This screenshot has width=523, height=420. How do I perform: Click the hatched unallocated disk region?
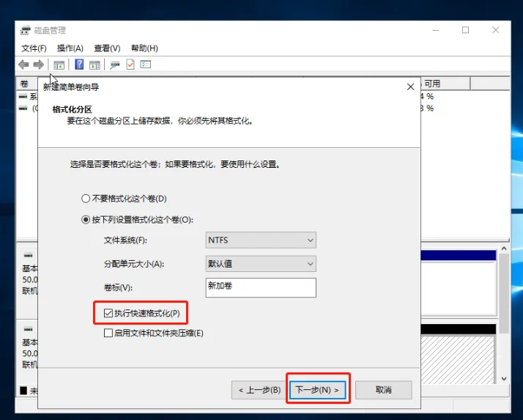tap(457, 359)
